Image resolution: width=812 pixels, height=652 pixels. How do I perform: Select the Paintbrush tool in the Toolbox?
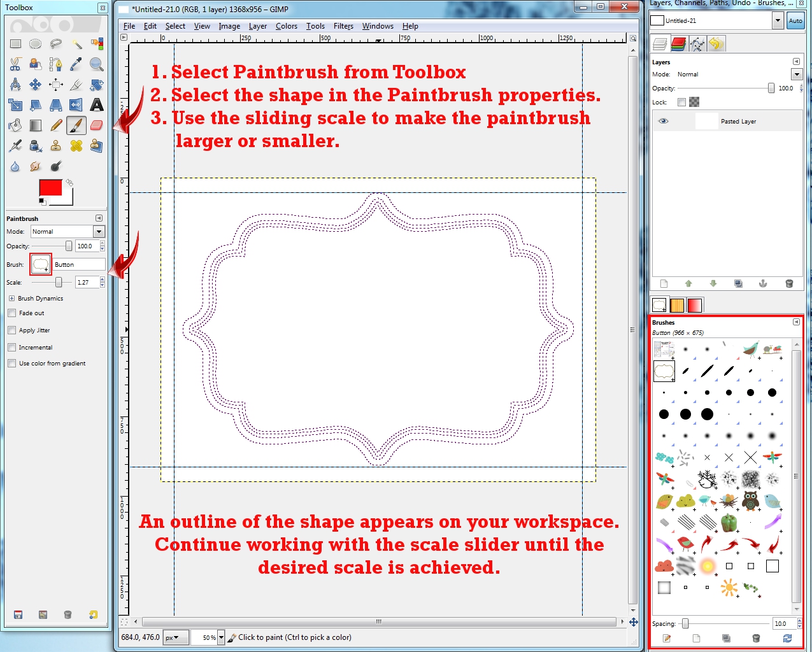[x=76, y=125]
